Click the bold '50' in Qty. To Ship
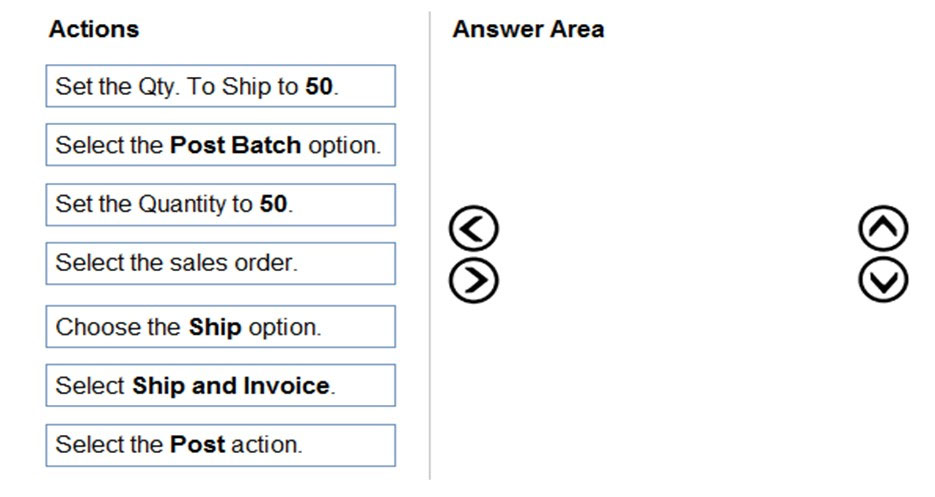 tap(319, 86)
